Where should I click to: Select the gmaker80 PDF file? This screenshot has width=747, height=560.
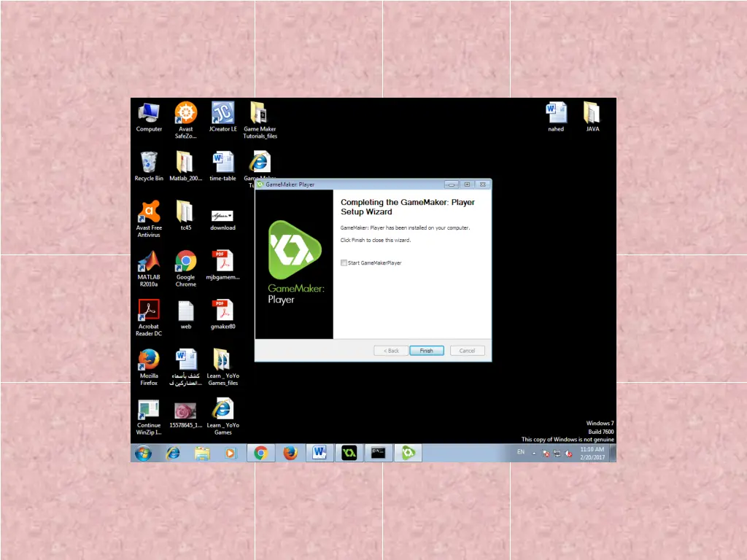pyautogui.click(x=222, y=311)
